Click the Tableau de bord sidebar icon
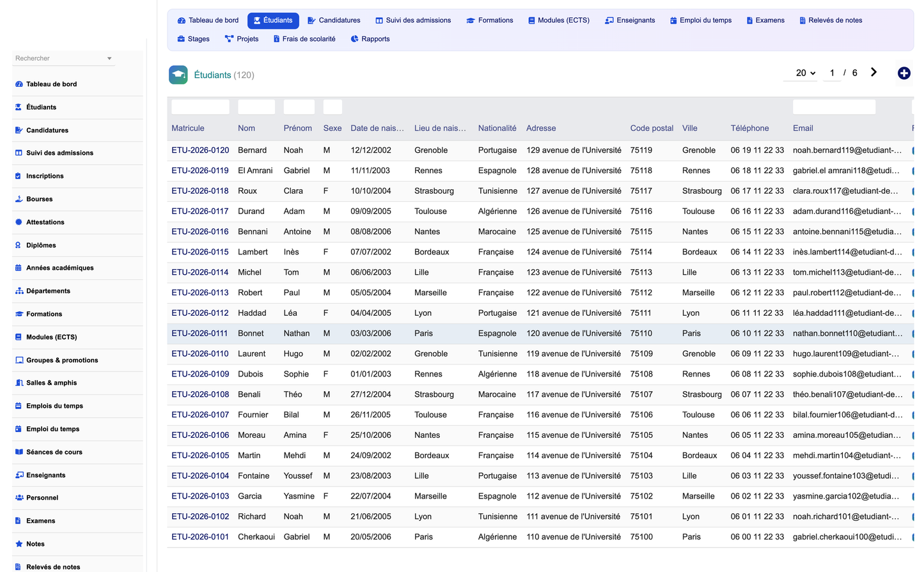This screenshot has width=924, height=572. [x=19, y=84]
